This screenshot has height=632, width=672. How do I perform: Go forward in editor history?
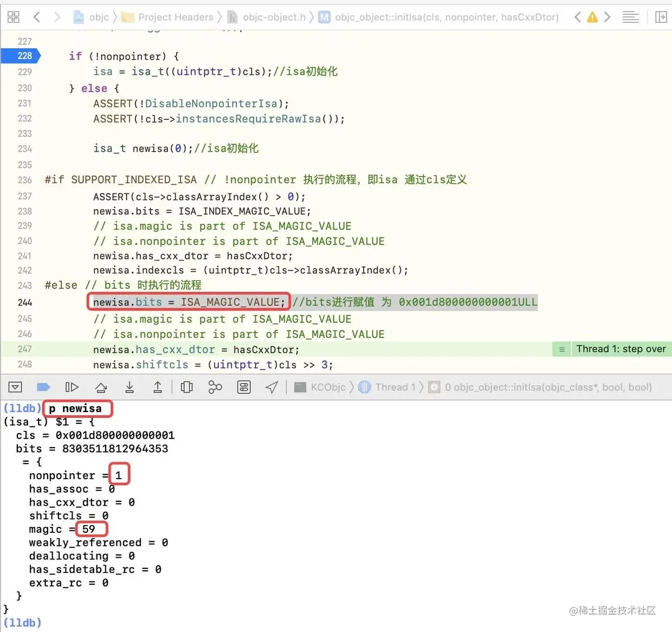[x=57, y=17]
